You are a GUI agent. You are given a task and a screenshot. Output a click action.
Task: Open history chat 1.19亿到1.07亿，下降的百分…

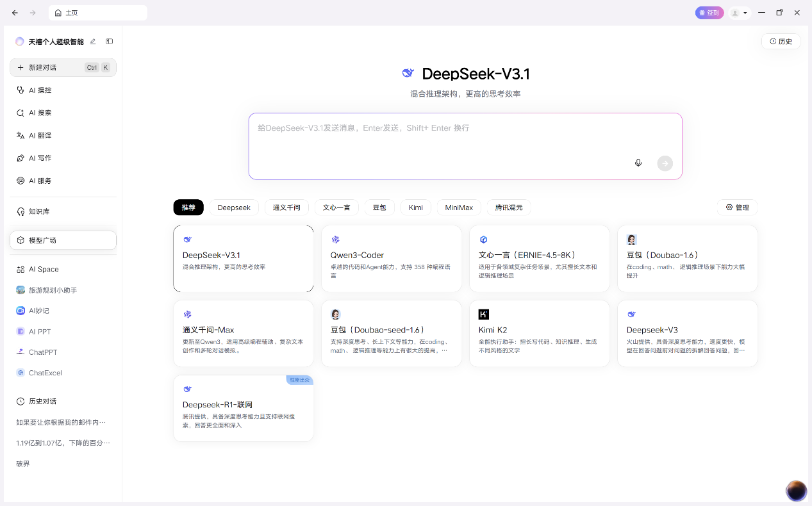point(63,443)
